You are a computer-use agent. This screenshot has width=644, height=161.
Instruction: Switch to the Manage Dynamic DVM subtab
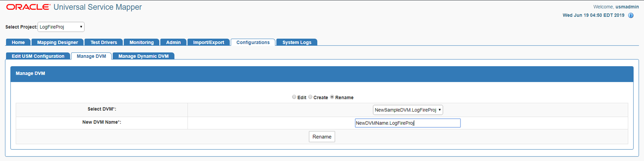(143, 56)
